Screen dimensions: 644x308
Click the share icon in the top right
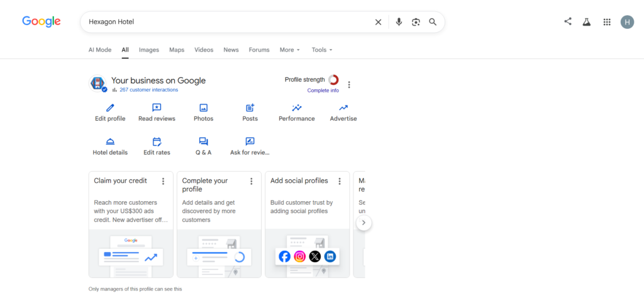(568, 21)
